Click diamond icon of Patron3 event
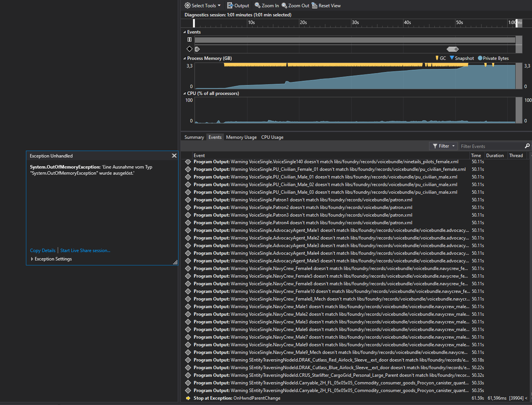Screen dimensions: 532x405 click(x=188, y=215)
